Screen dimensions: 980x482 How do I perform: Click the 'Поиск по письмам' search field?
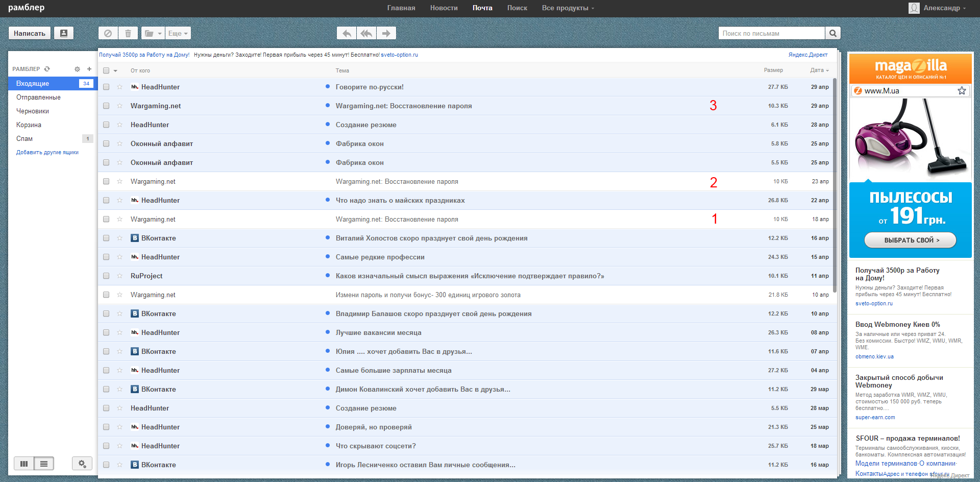click(x=772, y=33)
